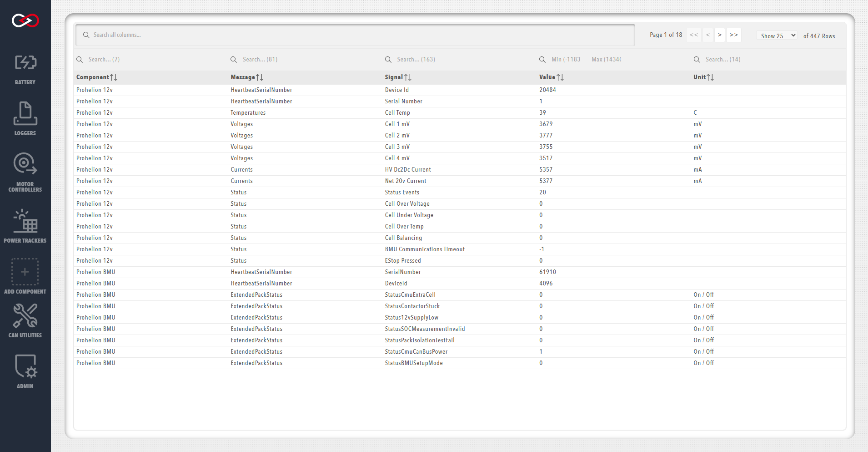This screenshot has height=452, width=868.
Task: Open the Loggers section icon
Action: [x=25, y=113]
